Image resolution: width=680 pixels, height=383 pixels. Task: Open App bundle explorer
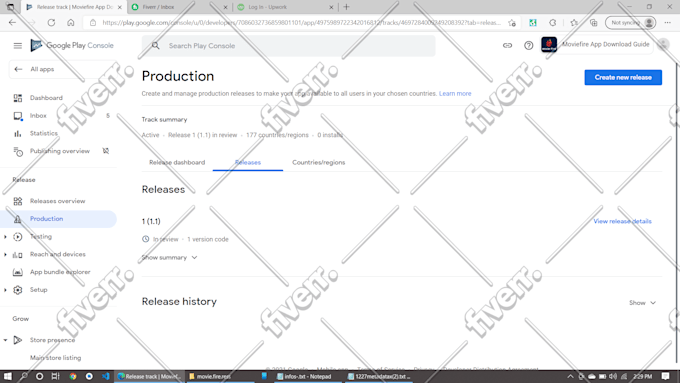click(60, 272)
